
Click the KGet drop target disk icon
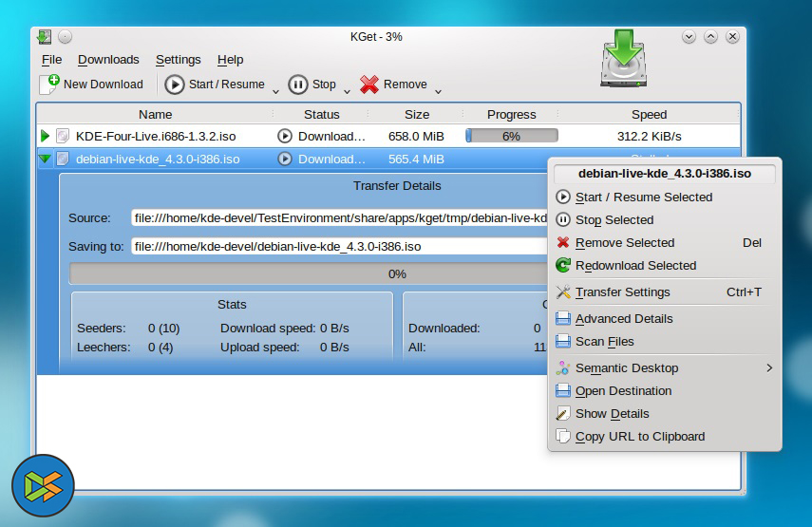coord(626,59)
